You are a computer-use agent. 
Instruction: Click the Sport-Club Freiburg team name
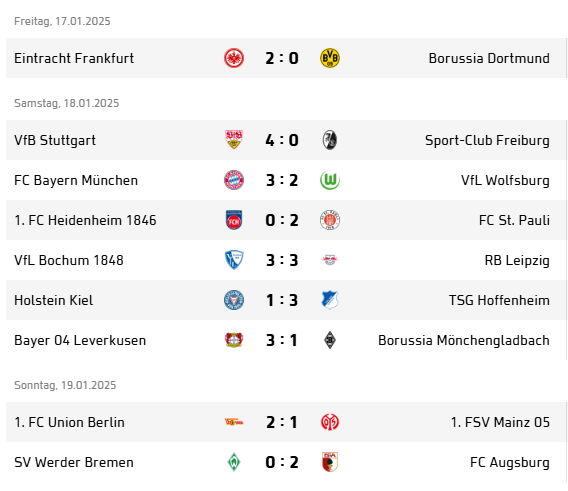pos(487,141)
